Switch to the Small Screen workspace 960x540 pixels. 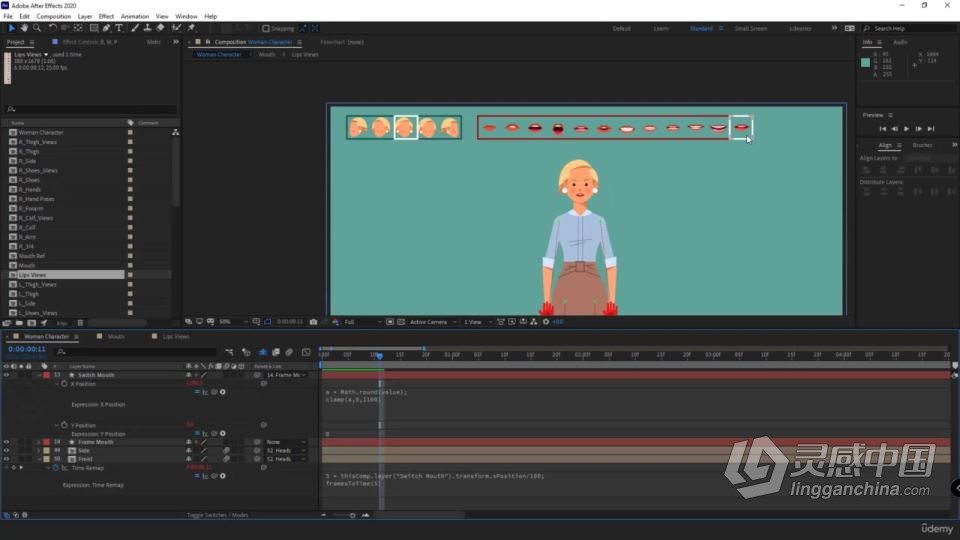[x=751, y=28]
